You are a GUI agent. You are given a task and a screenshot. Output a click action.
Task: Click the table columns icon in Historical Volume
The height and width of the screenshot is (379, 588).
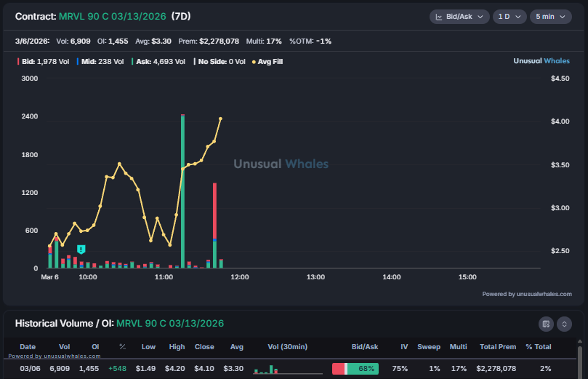(546, 324)
